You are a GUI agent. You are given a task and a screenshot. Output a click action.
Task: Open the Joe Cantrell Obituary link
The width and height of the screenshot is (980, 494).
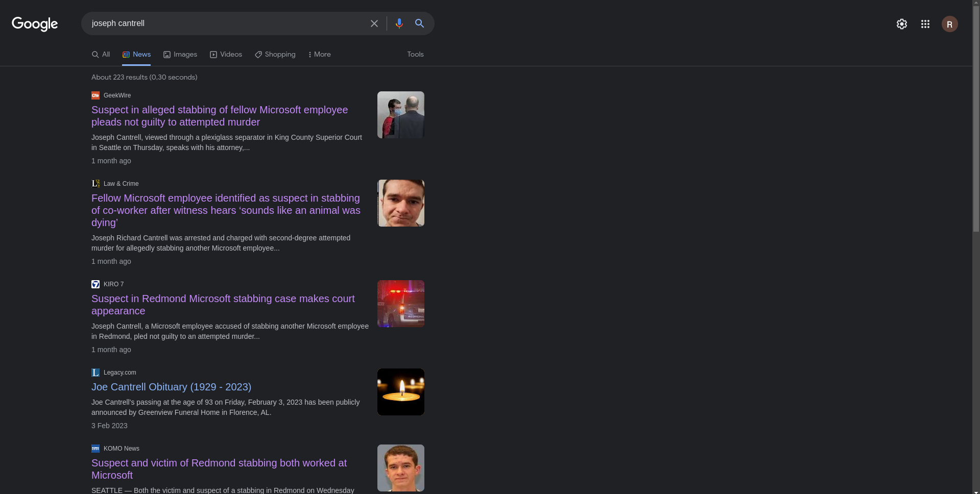click(x=171, y=387)
